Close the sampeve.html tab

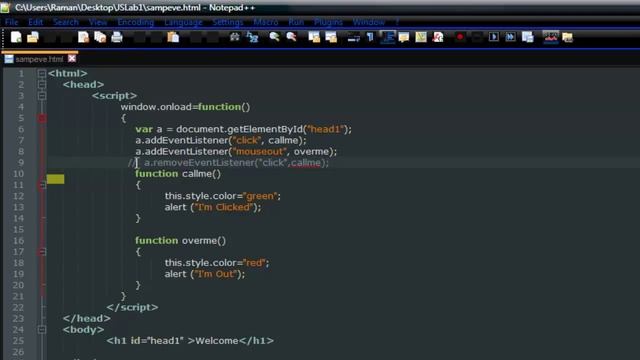coord(72,59)
